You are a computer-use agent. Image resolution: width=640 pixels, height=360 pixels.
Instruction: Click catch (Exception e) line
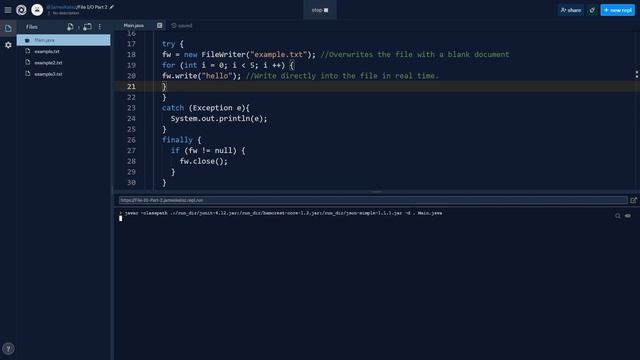tap(206, 108)
